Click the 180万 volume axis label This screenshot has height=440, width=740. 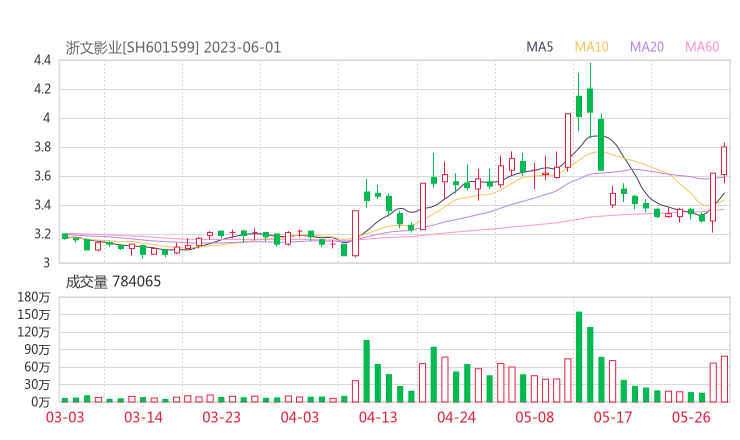[x=34, y=297]
